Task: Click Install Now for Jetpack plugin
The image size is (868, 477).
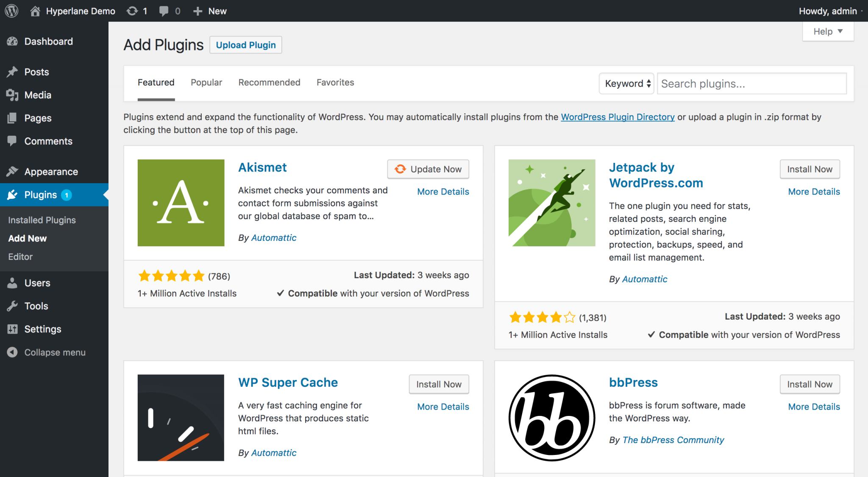Action: tap(810, 169)
